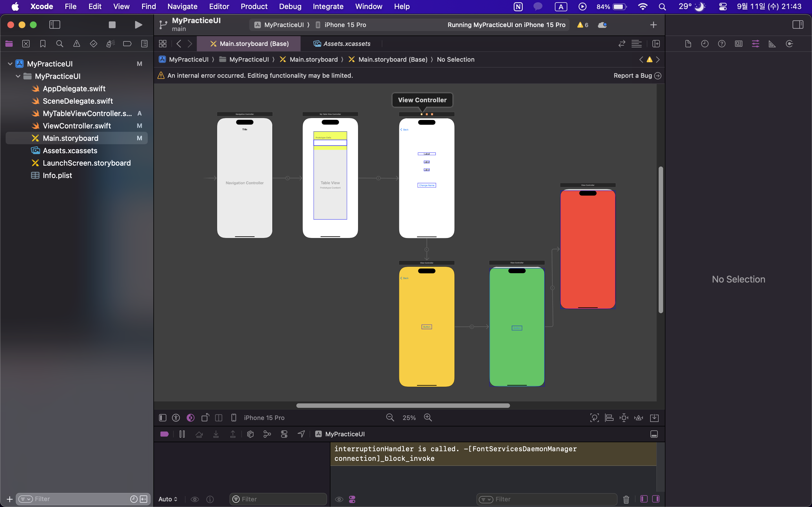Collapse the MyPracticeUI project root
Viewport: 812px width, 507px height.
(10, 64)
